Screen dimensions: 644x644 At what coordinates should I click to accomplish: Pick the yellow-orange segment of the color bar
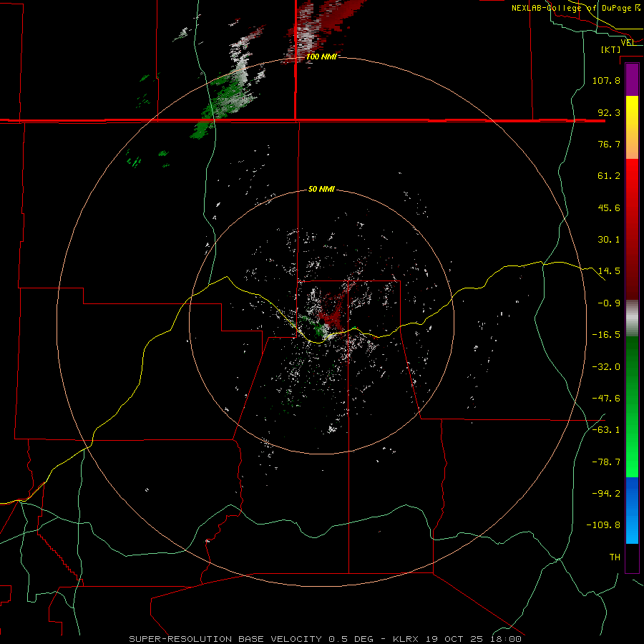[632, 127]
